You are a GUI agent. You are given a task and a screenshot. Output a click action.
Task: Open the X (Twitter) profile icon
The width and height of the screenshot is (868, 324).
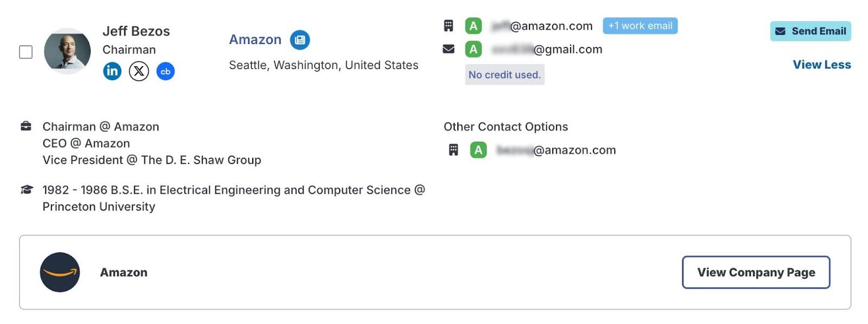click(x=139, y=71)
